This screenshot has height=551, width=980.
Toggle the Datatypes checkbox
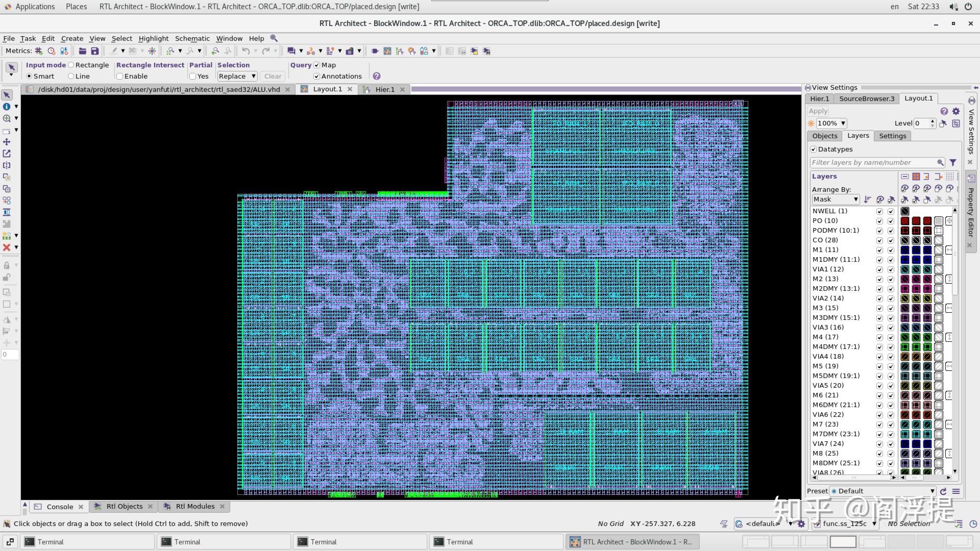point(814,149)
